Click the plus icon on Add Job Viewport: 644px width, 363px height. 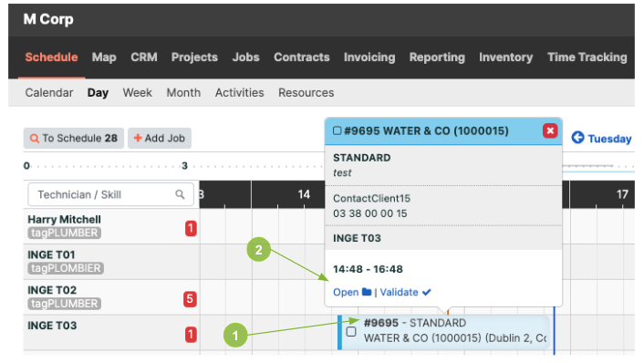[138, 138]
